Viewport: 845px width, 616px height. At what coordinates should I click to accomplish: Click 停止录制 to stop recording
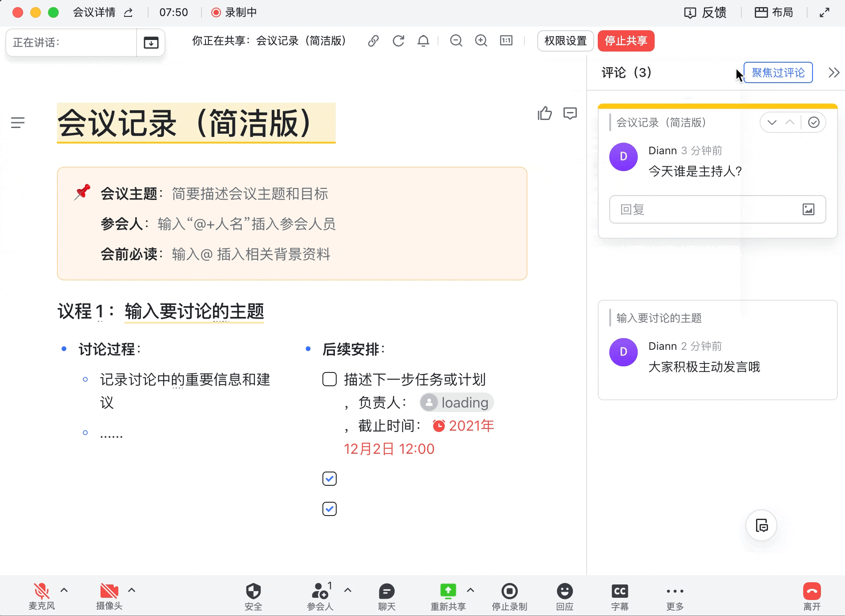(x=510, y=596)
